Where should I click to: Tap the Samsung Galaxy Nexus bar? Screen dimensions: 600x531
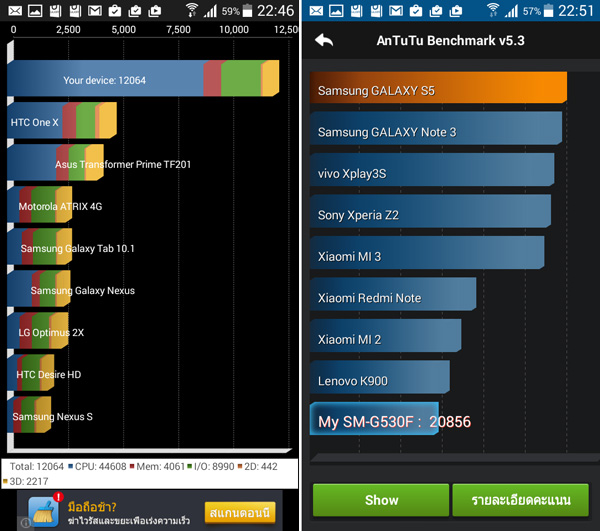[x=39, y=289]
